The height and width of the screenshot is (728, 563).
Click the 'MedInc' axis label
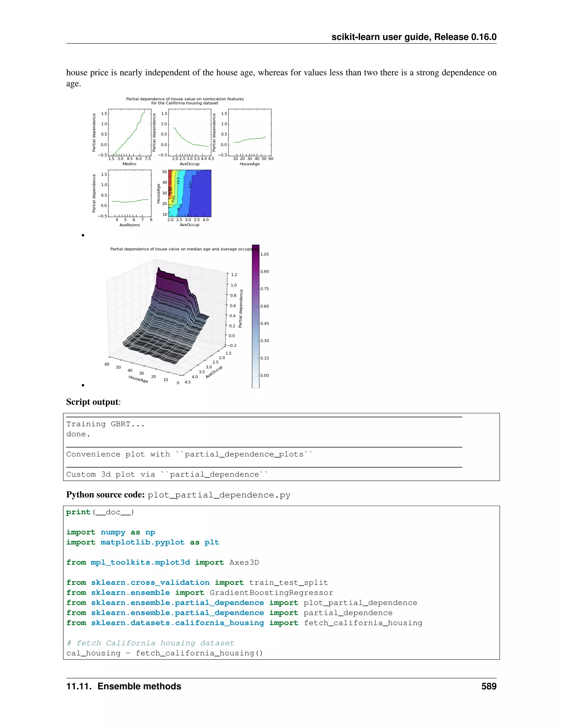129,164
